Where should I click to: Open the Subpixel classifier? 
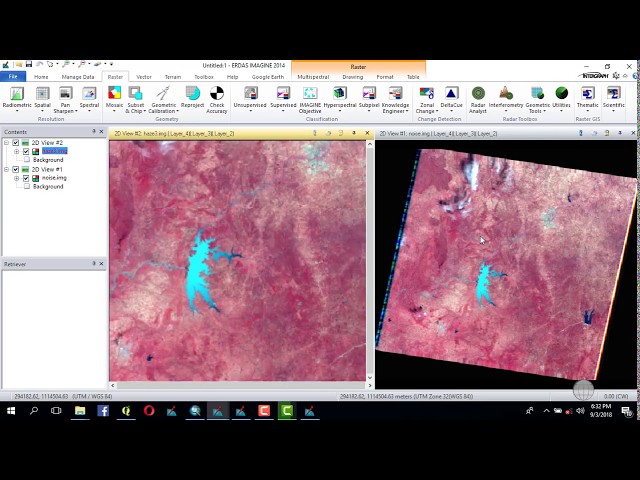point(369,93)
